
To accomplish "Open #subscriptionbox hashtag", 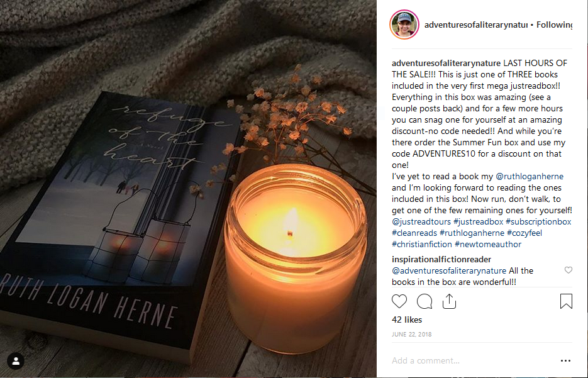I will click(538, 221).
